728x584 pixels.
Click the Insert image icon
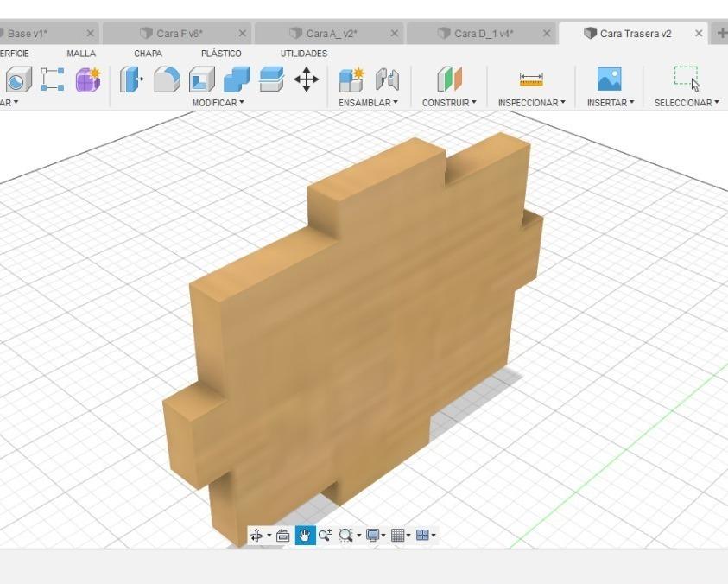609,79
